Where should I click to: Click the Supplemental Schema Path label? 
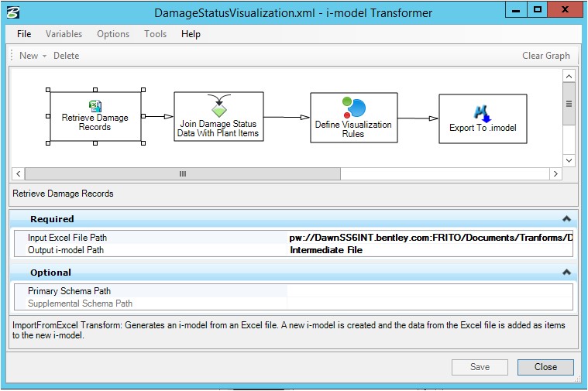[x=81, y=304]
